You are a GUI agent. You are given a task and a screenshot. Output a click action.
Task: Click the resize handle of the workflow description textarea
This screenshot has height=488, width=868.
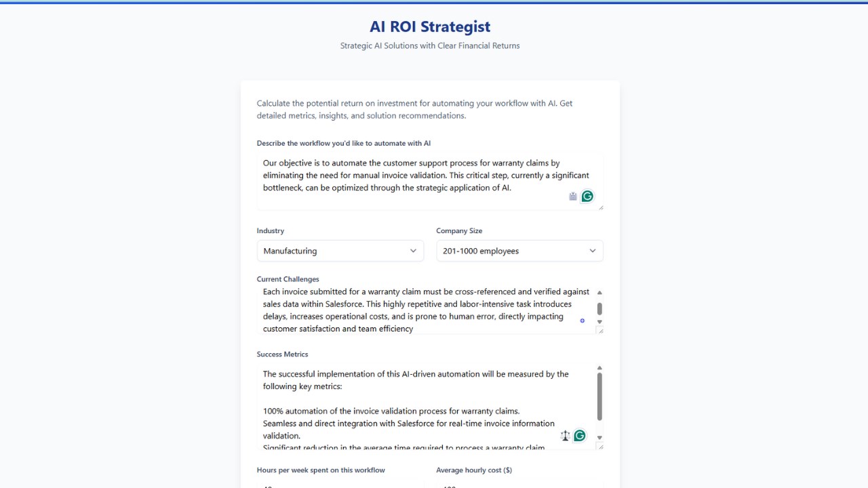pyautogui.click(x=600, y=207)
